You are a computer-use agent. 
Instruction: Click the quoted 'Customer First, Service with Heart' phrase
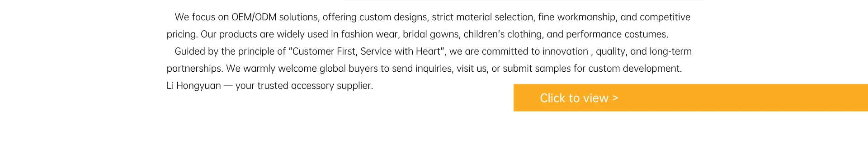click(367, 51)
